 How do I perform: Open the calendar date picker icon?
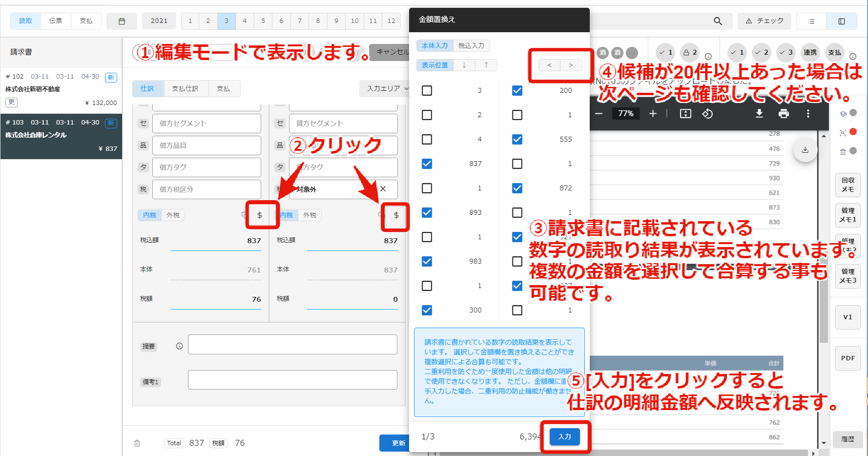(x=122, y=21)
